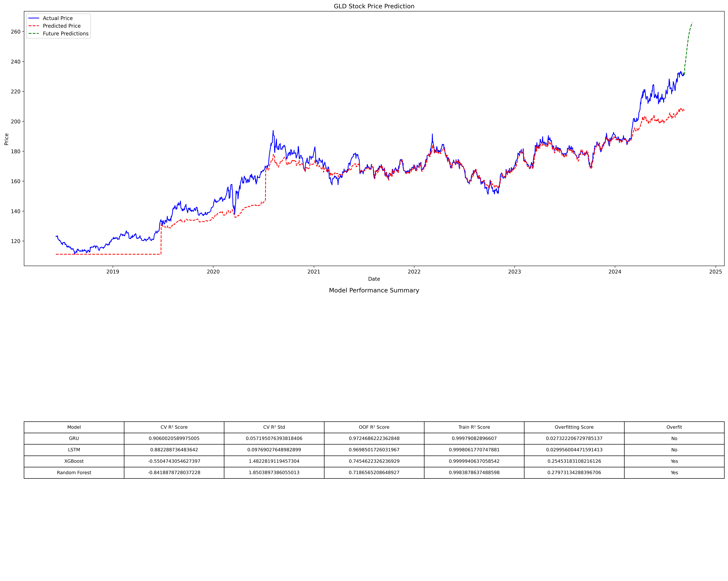Viewport: 728px width, 581px height.
Task: Click the 2023 x-axis tick label
Action: (x=515, y=272)
